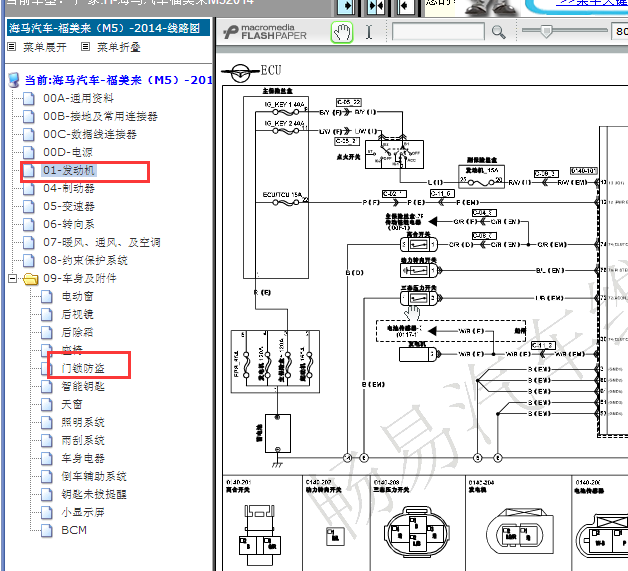This screenshot has height=571, width=628.
Task: Click the magnifier search icon
Action: 498,32
